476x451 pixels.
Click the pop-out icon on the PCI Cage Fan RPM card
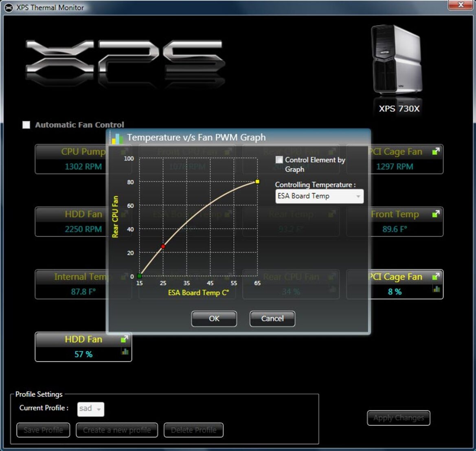click(436, 151)
